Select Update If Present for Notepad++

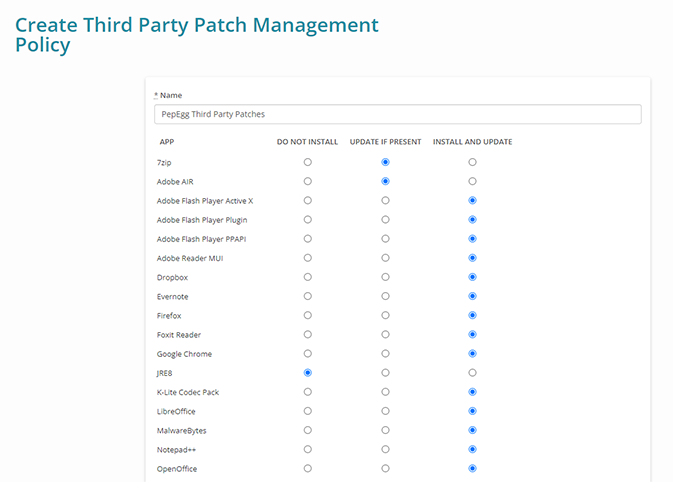pos(385,449)
